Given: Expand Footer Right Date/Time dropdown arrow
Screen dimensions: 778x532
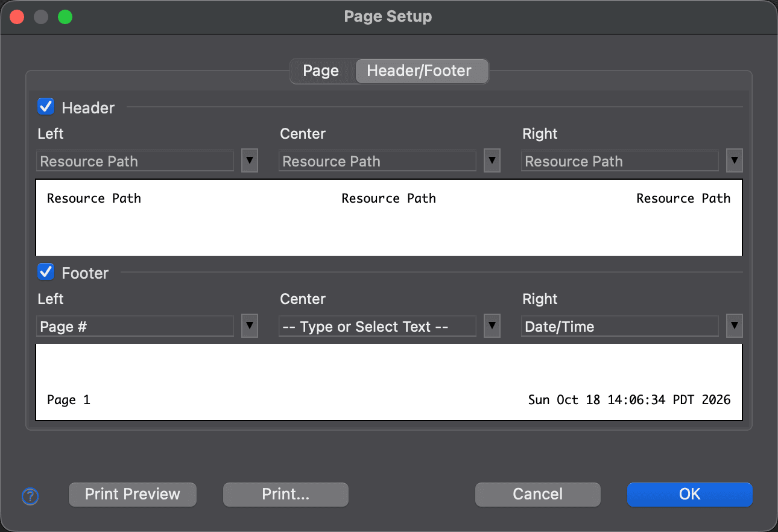Looking at the screenshot, I should pyautogui.click(x=735, y=326).
